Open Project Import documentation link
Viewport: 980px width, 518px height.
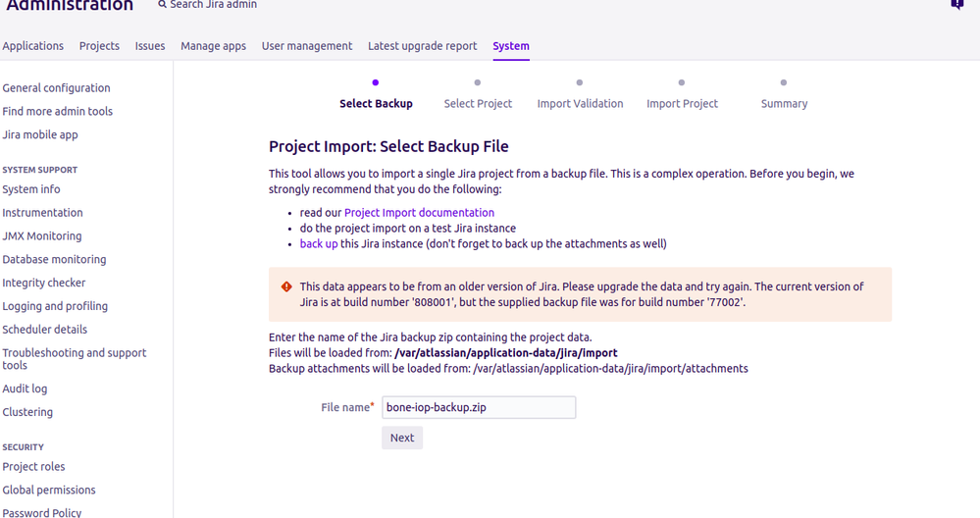(419, 213)
